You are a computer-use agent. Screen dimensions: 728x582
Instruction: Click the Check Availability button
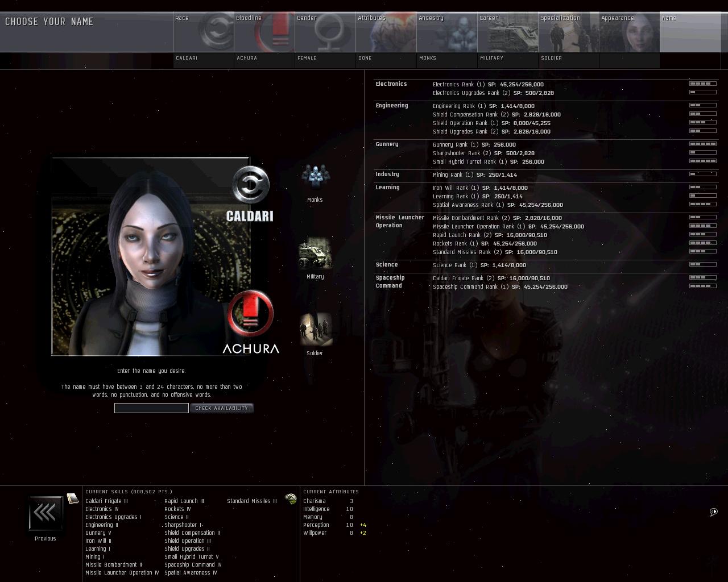coord(222,408)
